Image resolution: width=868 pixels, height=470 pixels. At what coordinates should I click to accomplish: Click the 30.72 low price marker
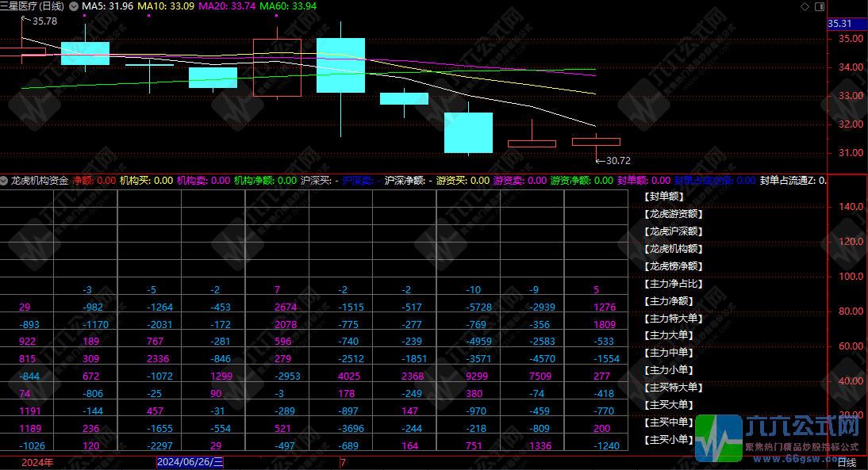(x=617, y=161)
